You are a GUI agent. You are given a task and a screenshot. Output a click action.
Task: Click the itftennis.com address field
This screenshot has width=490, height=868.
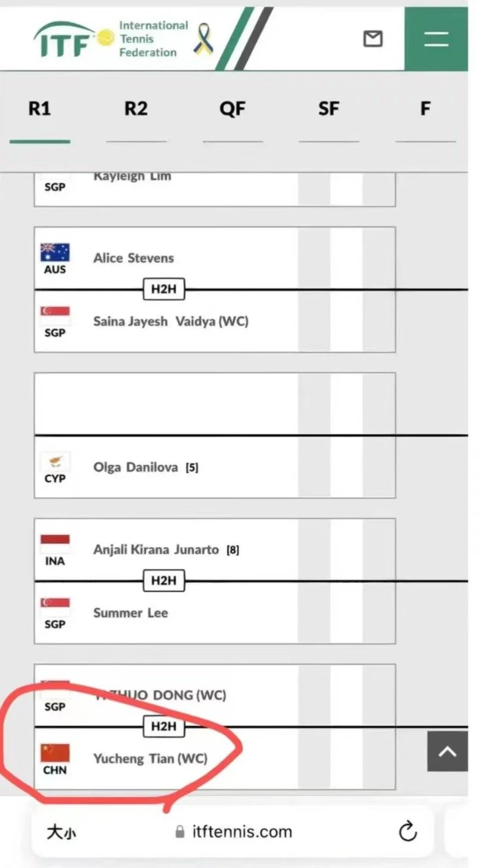[x=232, y=832]
